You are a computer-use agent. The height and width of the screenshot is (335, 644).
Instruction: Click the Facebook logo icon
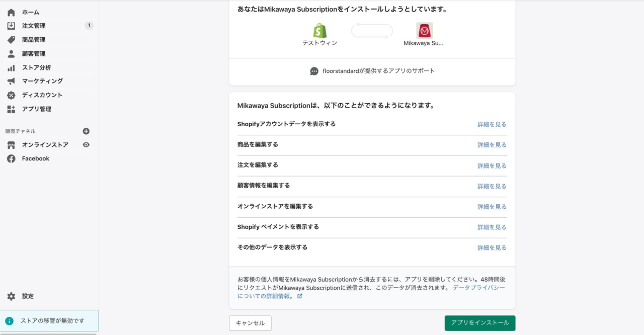tap(11, 158)
